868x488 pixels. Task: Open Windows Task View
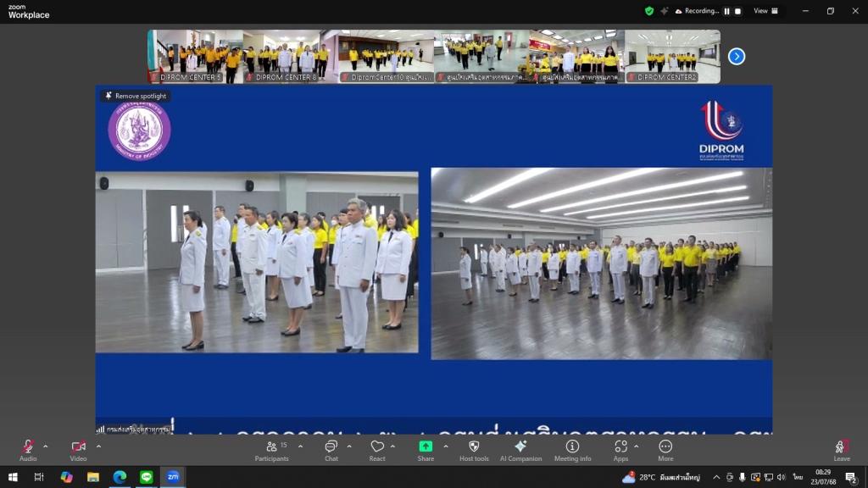click(39, 477)
